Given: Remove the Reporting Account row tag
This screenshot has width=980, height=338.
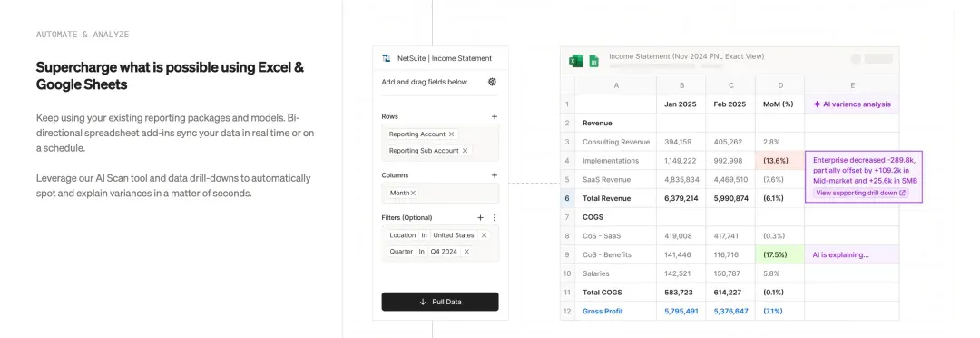Looking at the screenshot, I should click(x=451, y=134).
